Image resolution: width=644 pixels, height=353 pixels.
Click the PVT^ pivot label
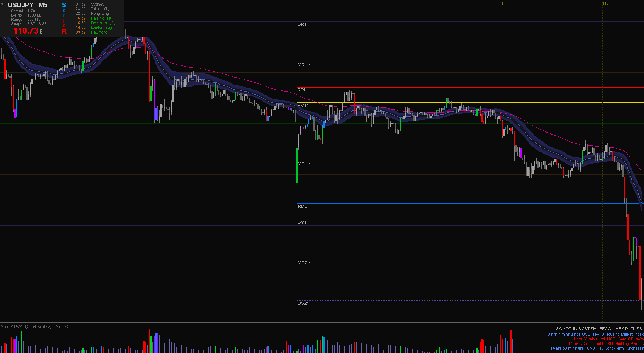coord(304,105)
